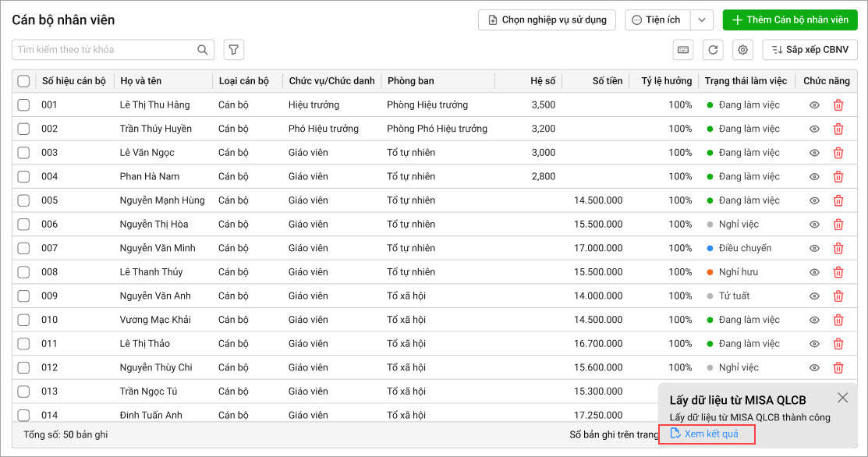View details of staff 010 Vương Mạc Khải
This screenshot has width=868, height=457.
[814, 320]
